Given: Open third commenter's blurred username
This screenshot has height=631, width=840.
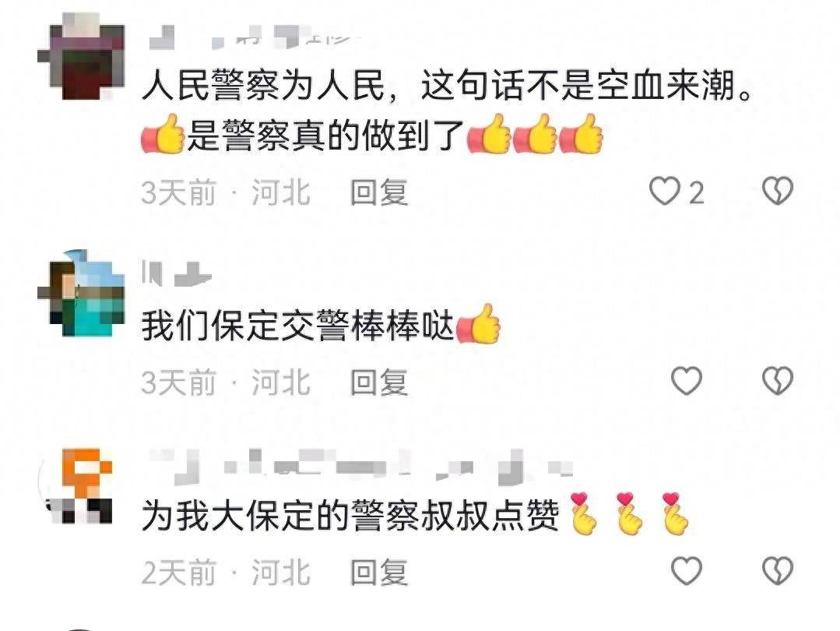Looking at the screenshot, I should pyautogui.click(x=360, y=466).
